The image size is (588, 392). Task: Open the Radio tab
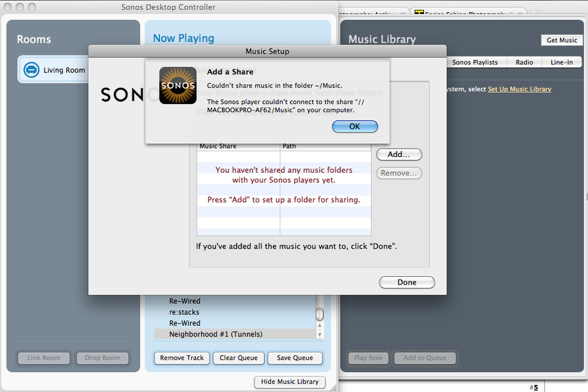(x=524, y=62)
